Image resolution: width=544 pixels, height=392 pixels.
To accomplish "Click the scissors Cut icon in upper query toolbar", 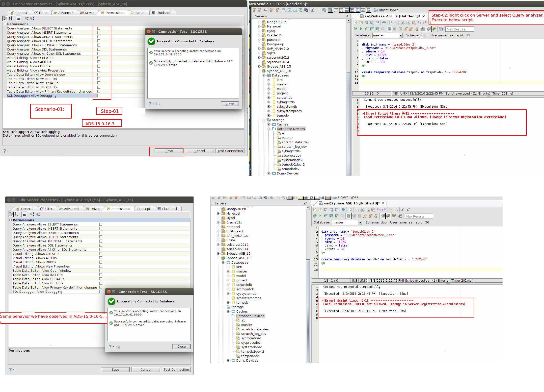I will (x=403, y=23).
